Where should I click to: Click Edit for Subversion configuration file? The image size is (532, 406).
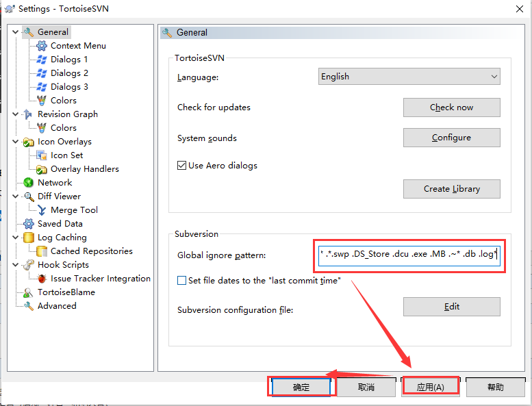pos(452,307)
